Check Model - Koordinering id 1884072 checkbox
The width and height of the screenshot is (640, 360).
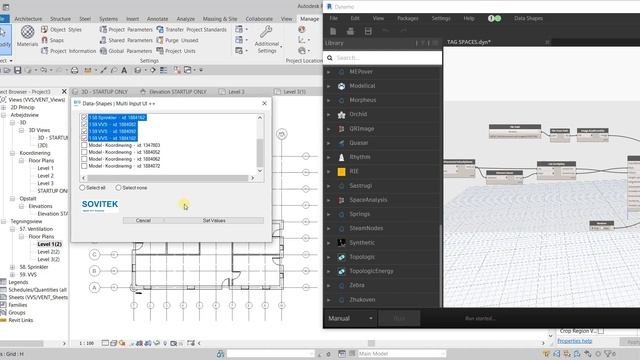84,166
